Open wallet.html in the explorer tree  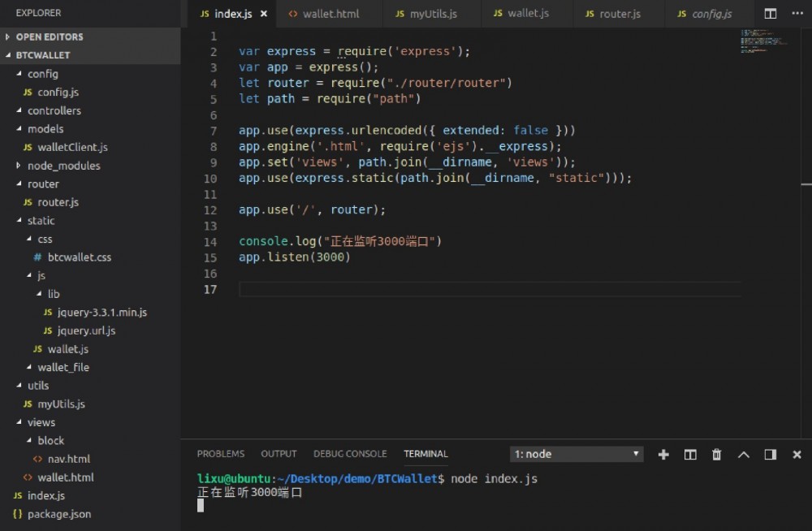pyautogui.click(x=90, y=477)
